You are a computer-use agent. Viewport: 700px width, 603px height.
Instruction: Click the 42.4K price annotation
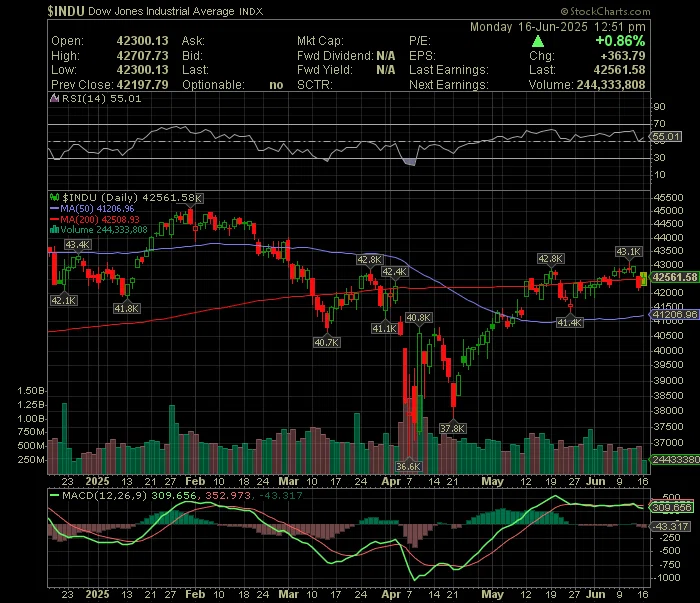(x=395, y=272)
